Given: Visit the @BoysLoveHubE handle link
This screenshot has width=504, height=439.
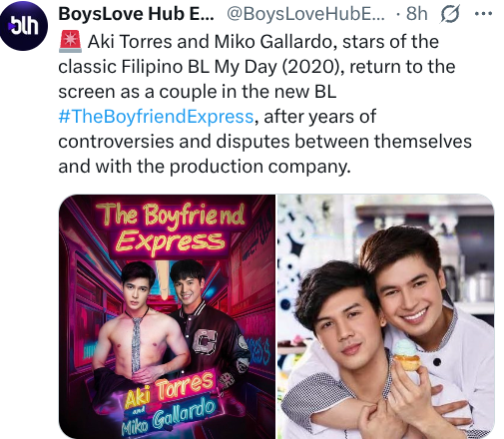Looking at the screenshot, I should click(305, 14).
